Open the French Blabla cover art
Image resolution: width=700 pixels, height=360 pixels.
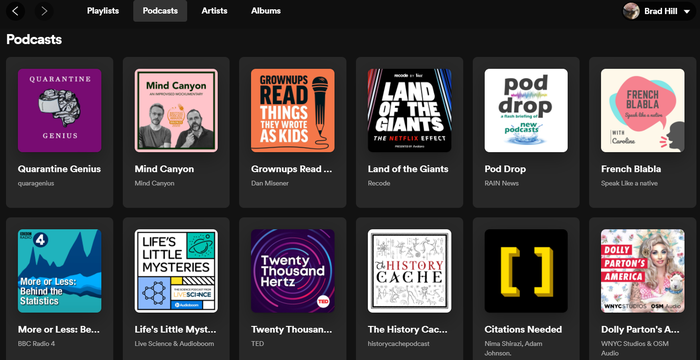643,110
